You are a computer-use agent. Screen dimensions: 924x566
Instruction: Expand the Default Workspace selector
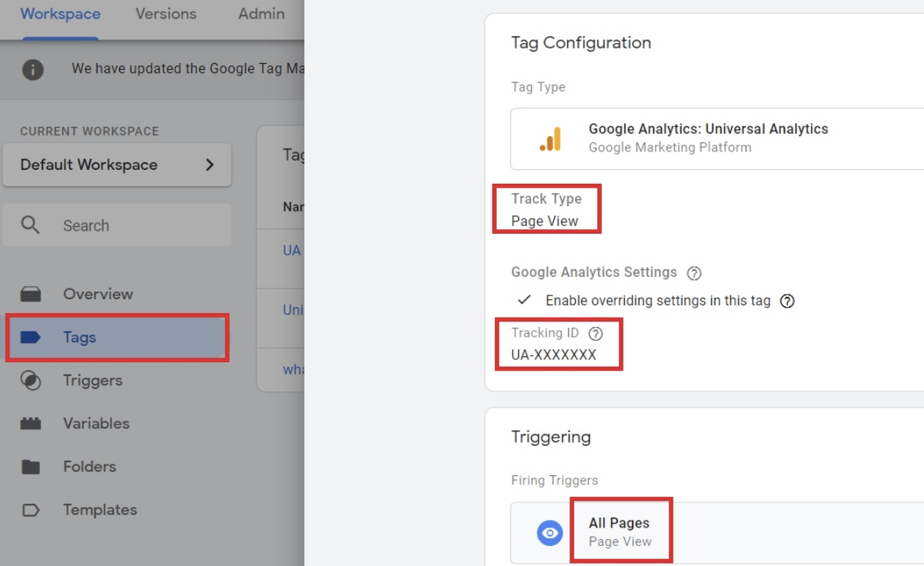point(117,165)
